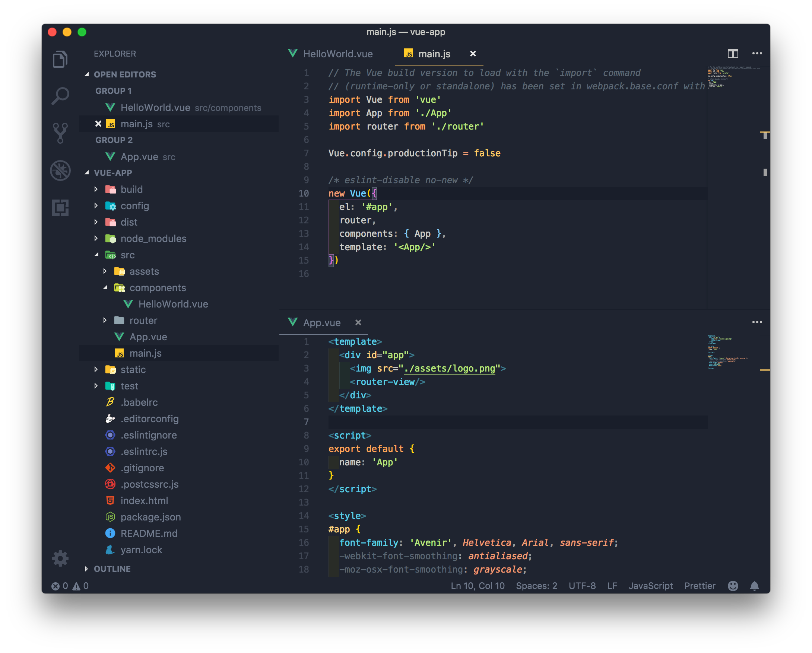Open the Debug view in the activity bar

60,170
